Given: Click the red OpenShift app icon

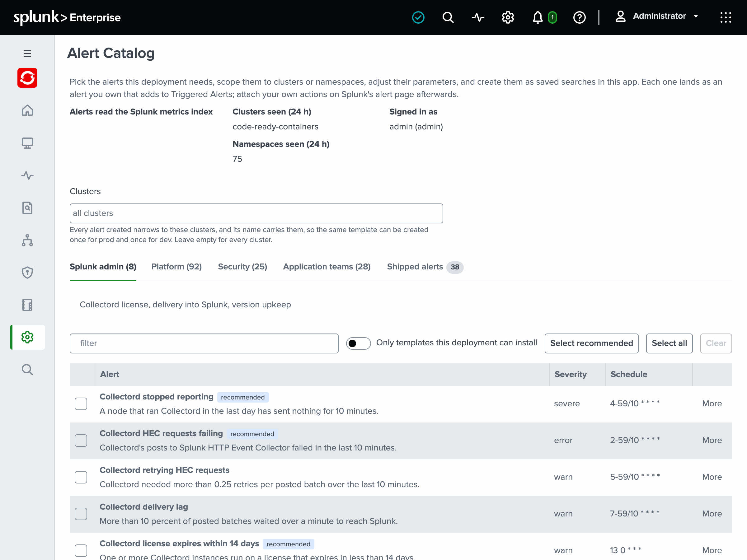Looking at the screenshot, I should [27, 78].
